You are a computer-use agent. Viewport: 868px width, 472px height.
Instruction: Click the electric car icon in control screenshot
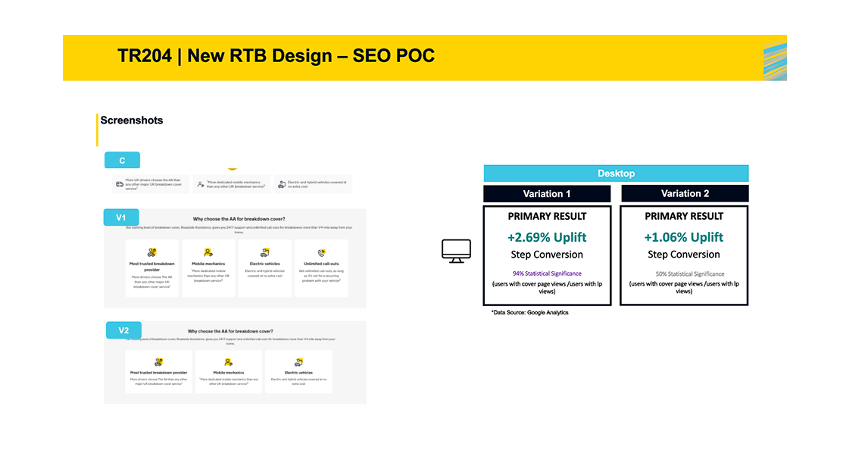tap(282, 184)
